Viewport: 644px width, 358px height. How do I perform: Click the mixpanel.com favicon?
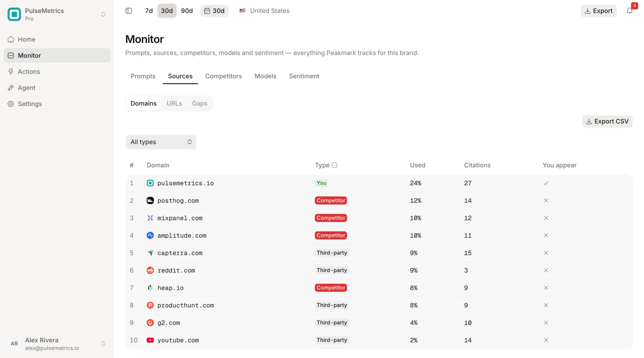pyautogui.click(x=150, y=218)
